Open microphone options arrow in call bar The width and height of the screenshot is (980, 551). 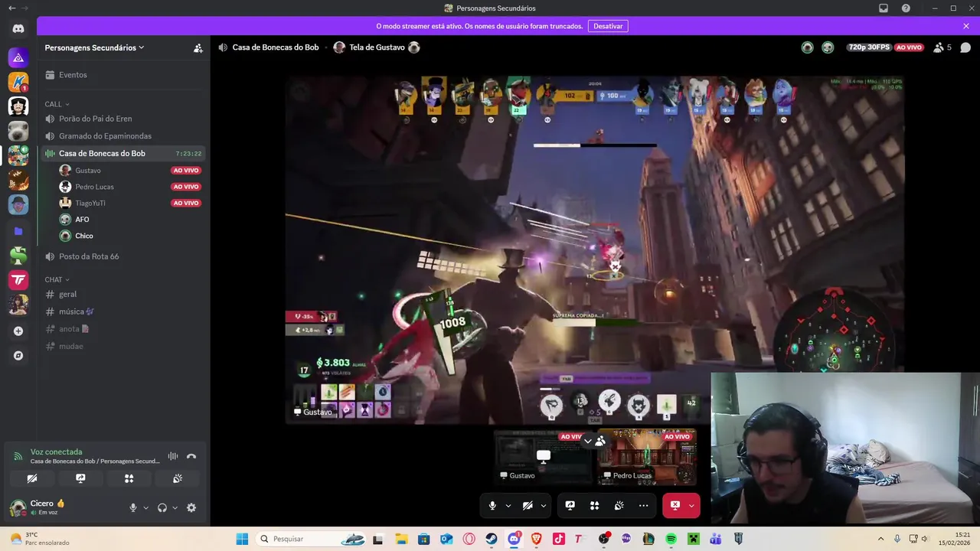(508, 506)
